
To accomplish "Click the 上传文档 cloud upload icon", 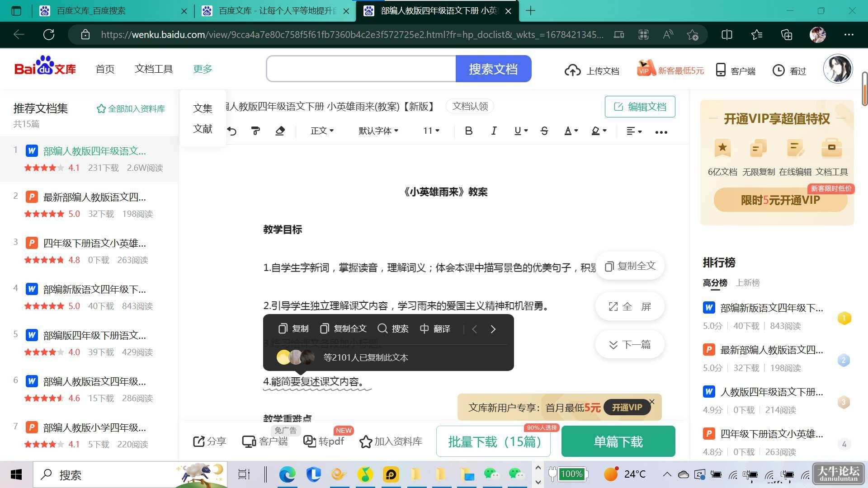I will tap(572, 70).
